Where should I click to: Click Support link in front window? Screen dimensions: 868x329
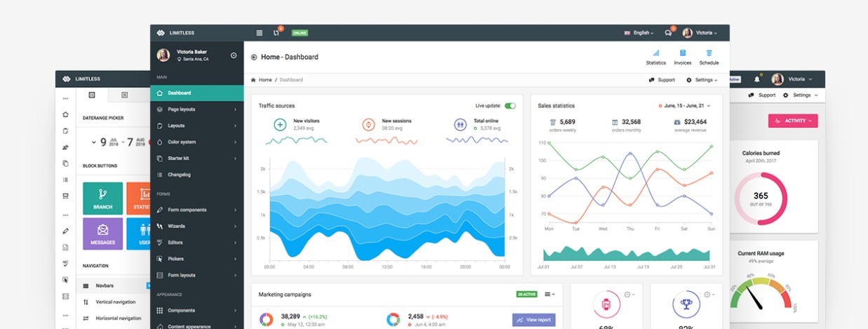coord(662,80)
